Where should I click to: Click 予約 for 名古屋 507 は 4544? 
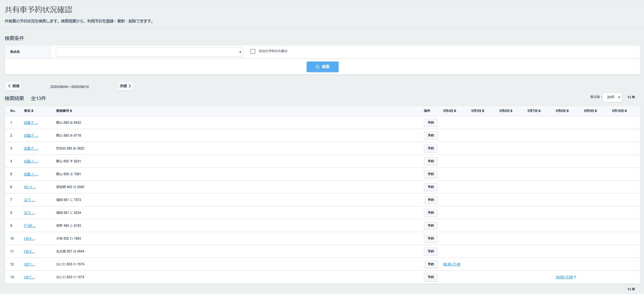click(431, 251)
